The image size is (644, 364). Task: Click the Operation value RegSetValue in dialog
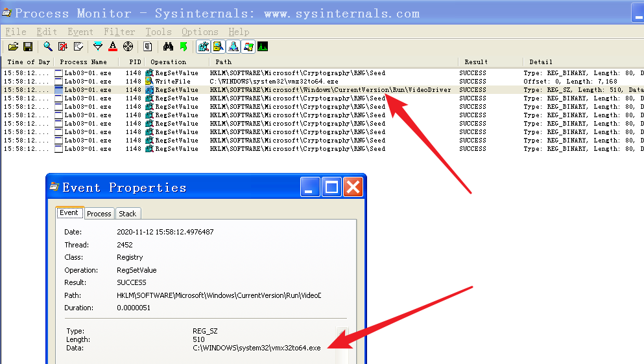(x=136, y=270)
